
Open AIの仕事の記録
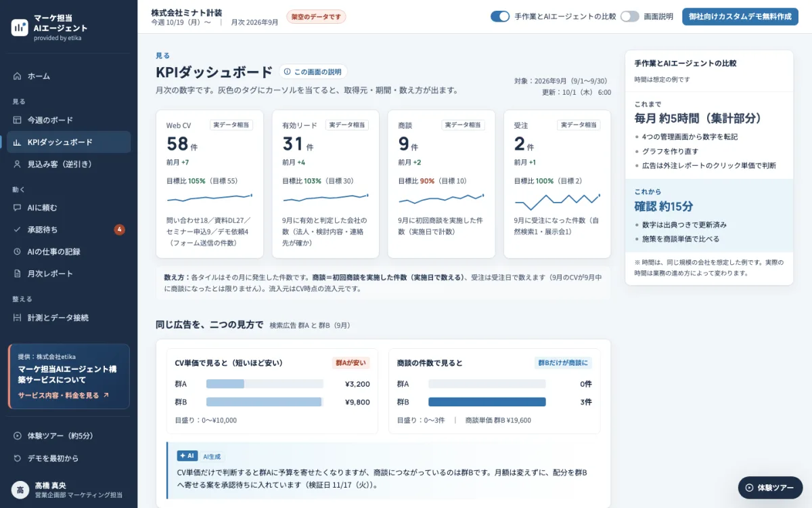pyautogui.click(x=68, y=251)
